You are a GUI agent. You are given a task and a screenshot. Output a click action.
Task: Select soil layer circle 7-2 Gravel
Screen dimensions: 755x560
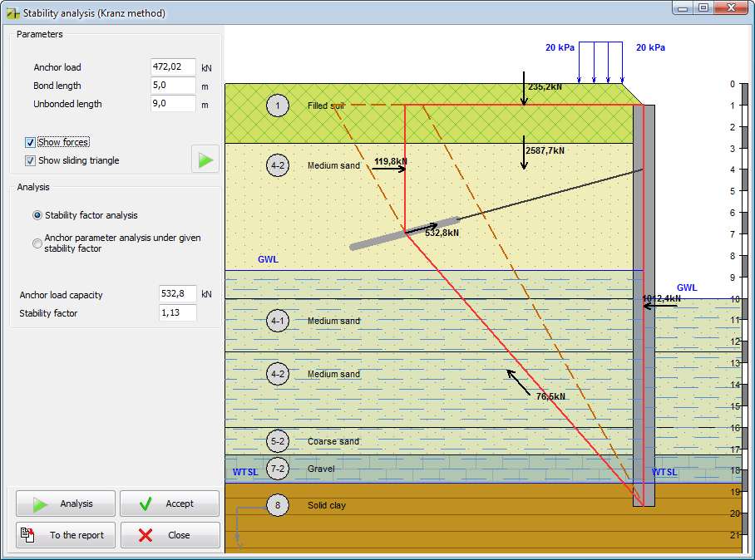coord(278,469)
